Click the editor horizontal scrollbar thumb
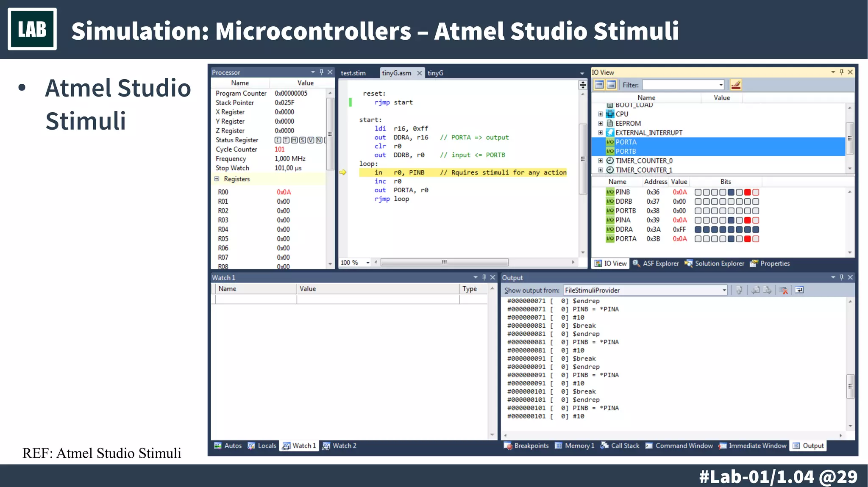Screen dimensions: 868x487 [x=444, y=262]
